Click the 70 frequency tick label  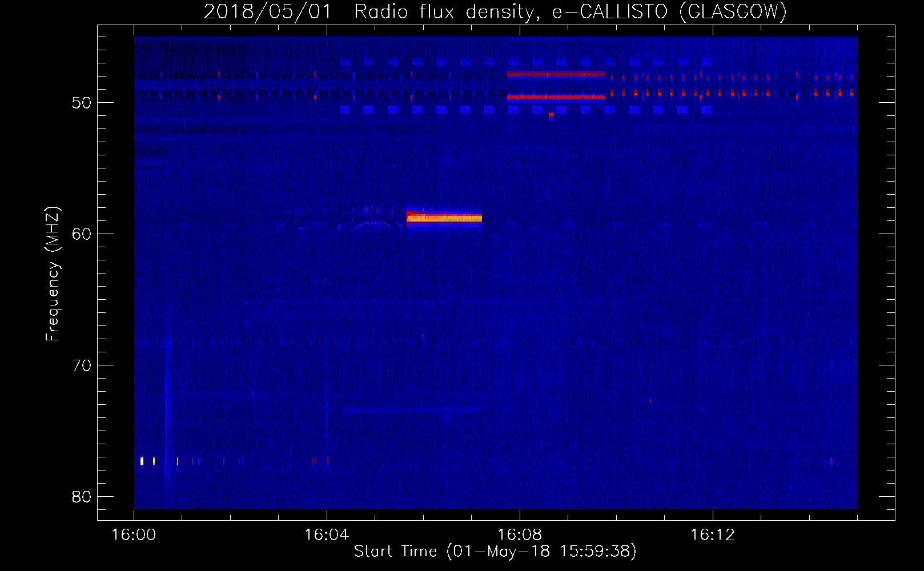82,365
